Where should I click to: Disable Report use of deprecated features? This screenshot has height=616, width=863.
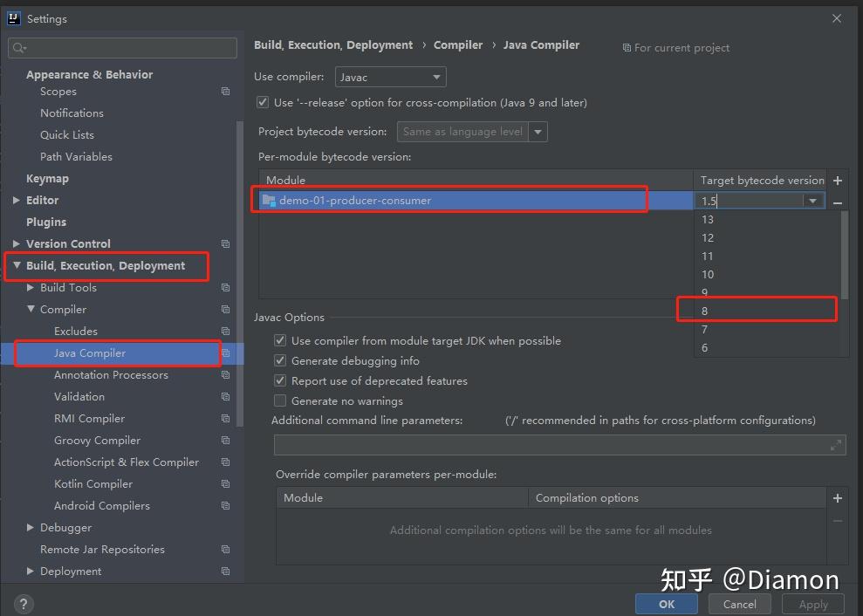(x=280, y=380)
